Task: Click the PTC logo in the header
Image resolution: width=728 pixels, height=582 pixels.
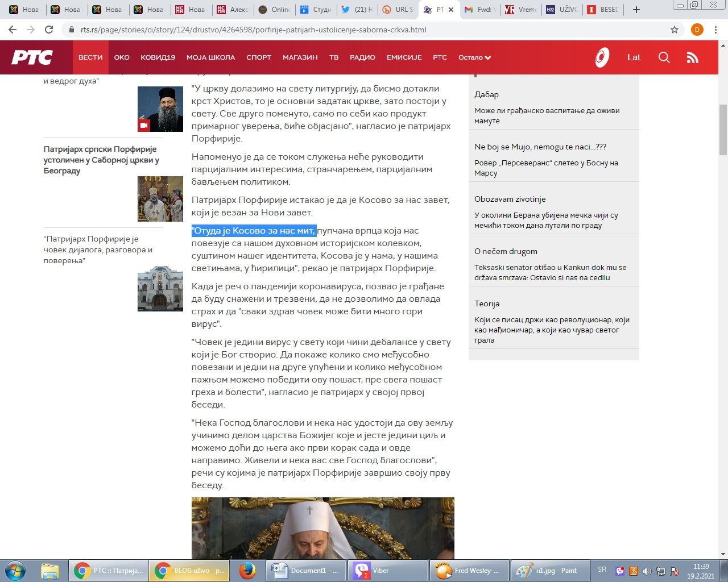Action: [32, 57]
